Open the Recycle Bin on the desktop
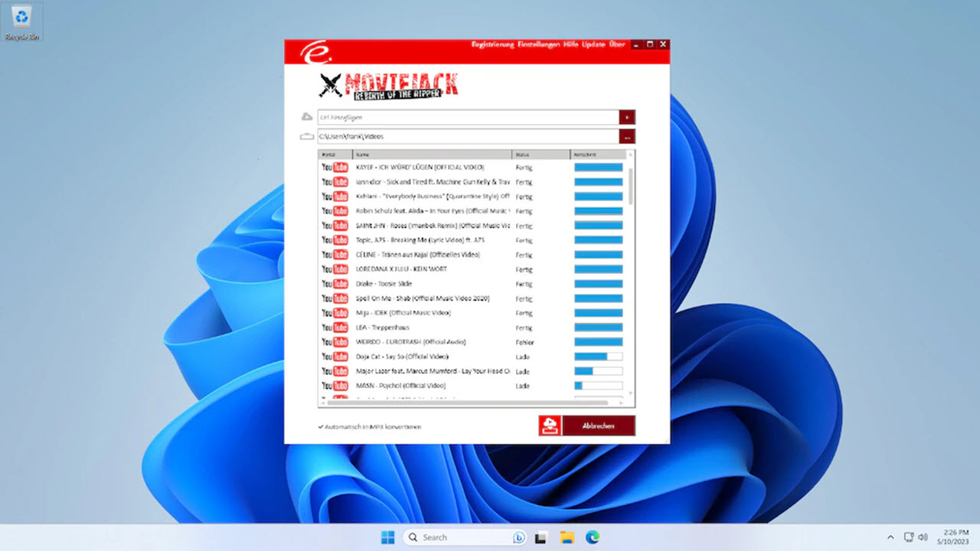980x551 pixels. (22, 21)
